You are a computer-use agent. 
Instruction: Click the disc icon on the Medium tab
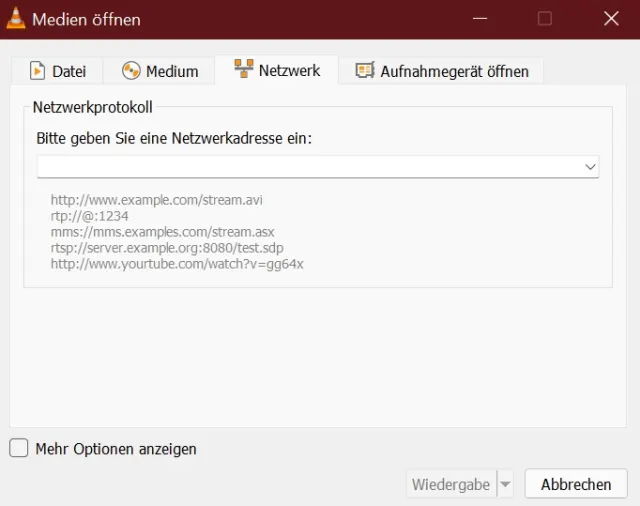[x=131, y=71]
